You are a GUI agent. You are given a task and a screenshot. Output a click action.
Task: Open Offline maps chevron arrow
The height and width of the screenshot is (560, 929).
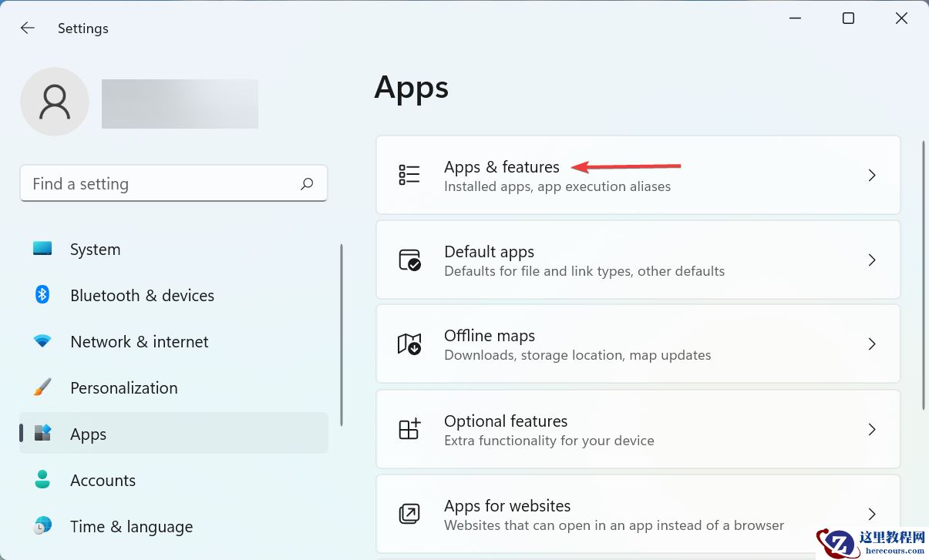[x=872, y=344]
